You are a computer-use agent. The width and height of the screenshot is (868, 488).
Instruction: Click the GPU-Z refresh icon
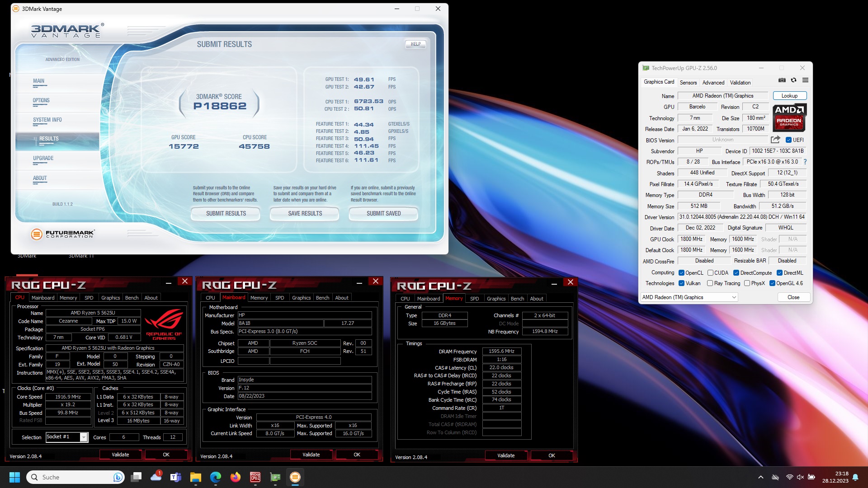[x=793, y=80]
